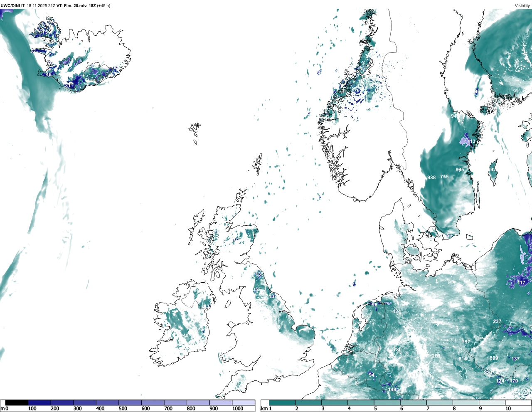The image size is (532, 412).
Task: Click the '48' value in western Iceland
Action: point(49,74)
